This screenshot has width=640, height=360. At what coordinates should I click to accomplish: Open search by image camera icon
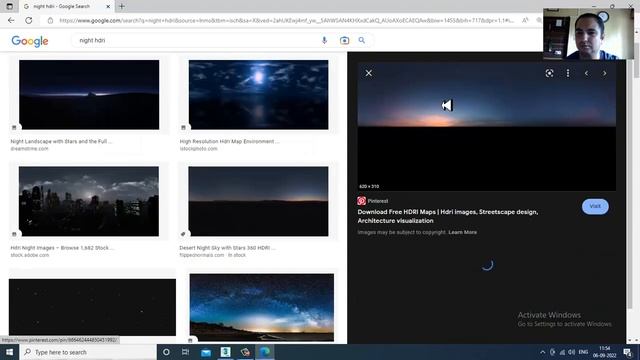344,40
